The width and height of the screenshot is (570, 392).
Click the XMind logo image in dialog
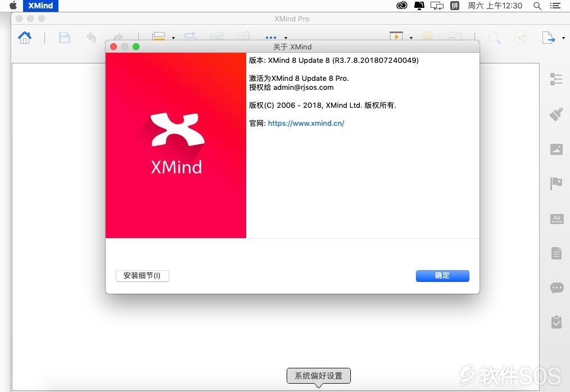(176, 145)
